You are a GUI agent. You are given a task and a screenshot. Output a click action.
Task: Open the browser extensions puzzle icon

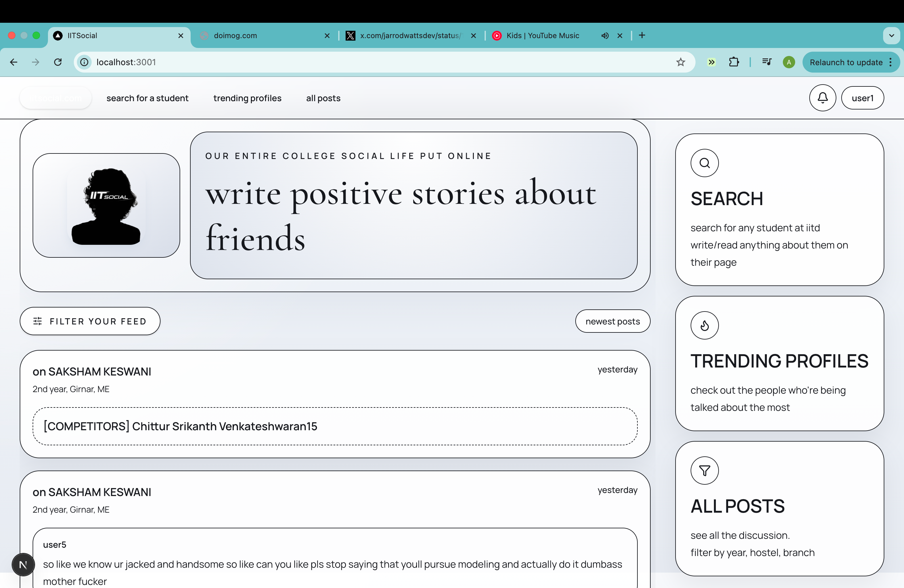(x=734, y=62)
